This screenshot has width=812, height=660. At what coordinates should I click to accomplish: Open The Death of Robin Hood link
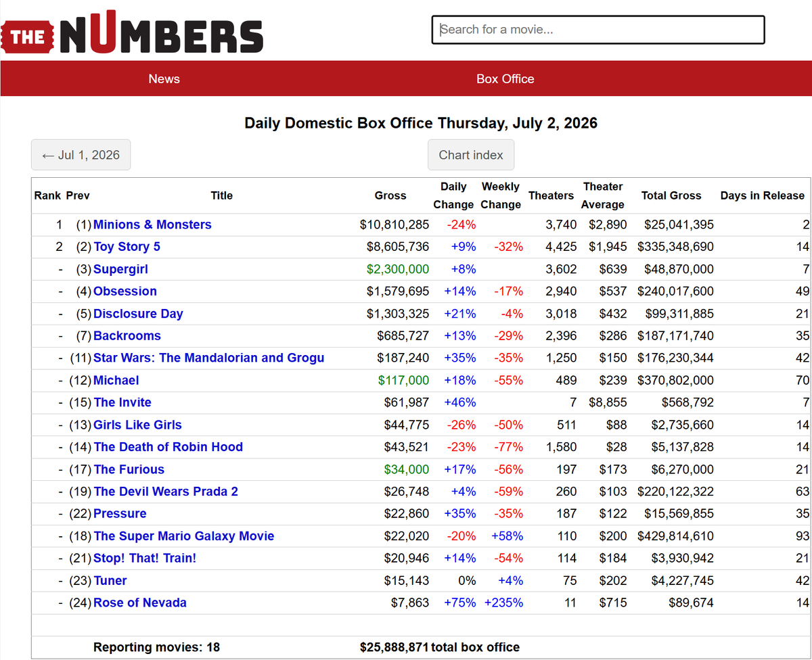pyautogui.click(x=168, y=447)
